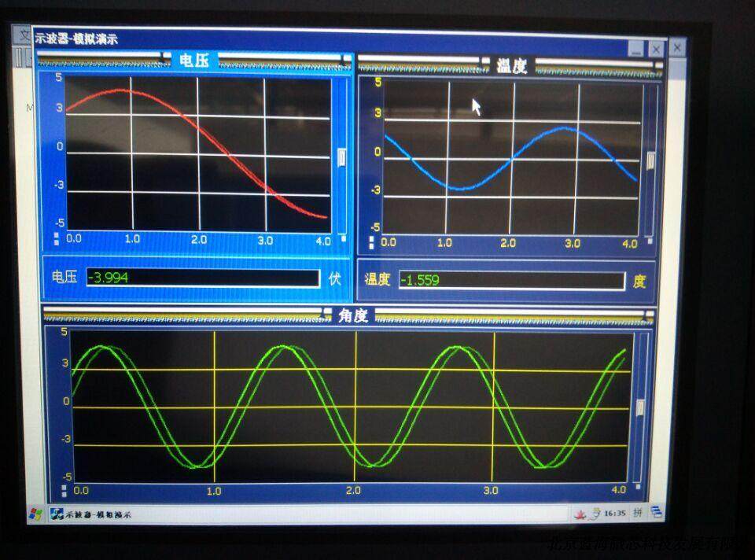755x560 pixels.
Task: Click the 温度 chart's vertical slider handle
Action: point(650,160)
